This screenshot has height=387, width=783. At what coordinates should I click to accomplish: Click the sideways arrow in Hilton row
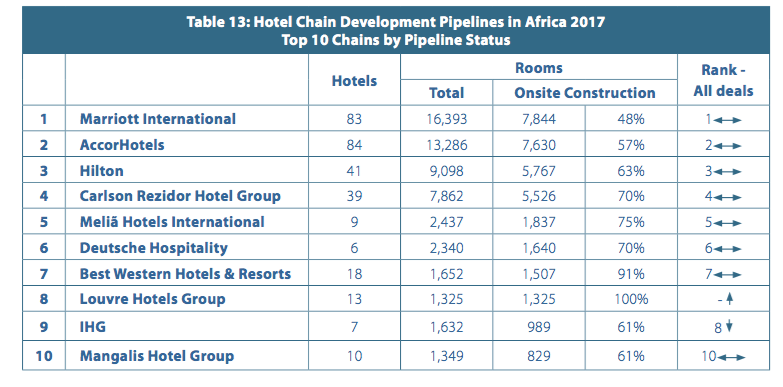pos(728,172)
